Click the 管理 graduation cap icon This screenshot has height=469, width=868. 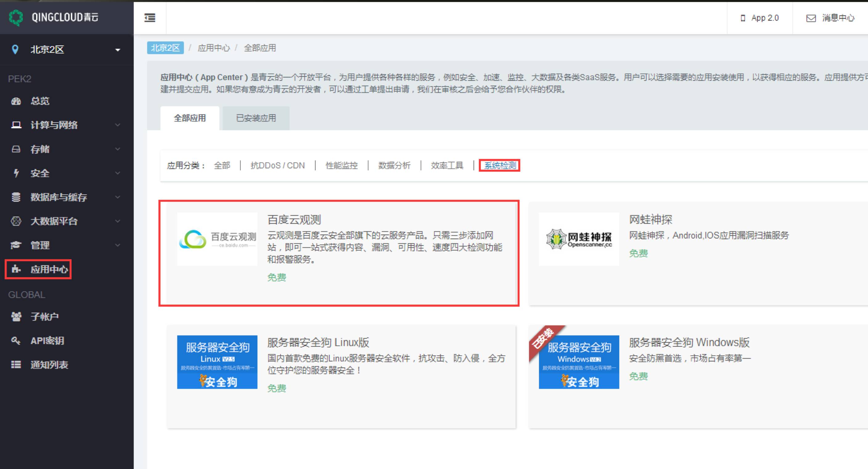(16, 245)
